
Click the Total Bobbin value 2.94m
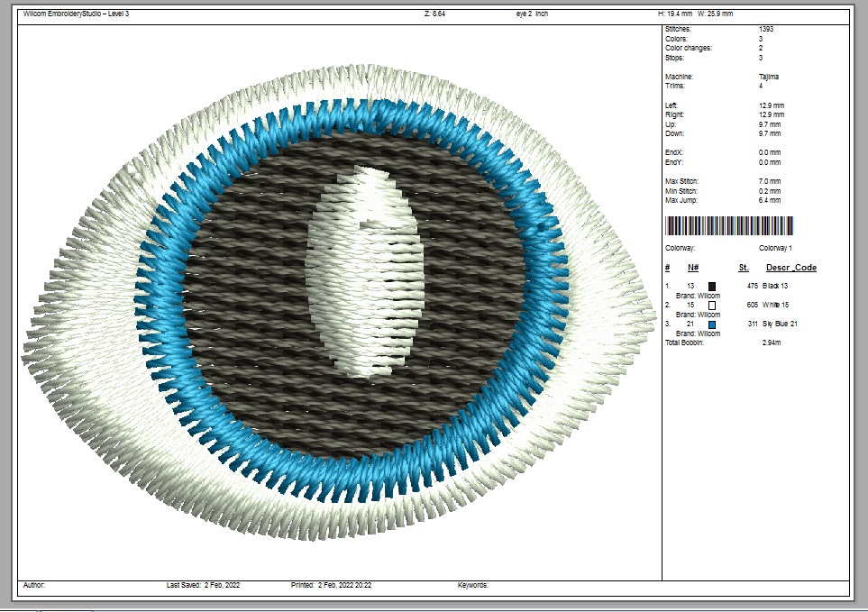[x=771, y=343]
